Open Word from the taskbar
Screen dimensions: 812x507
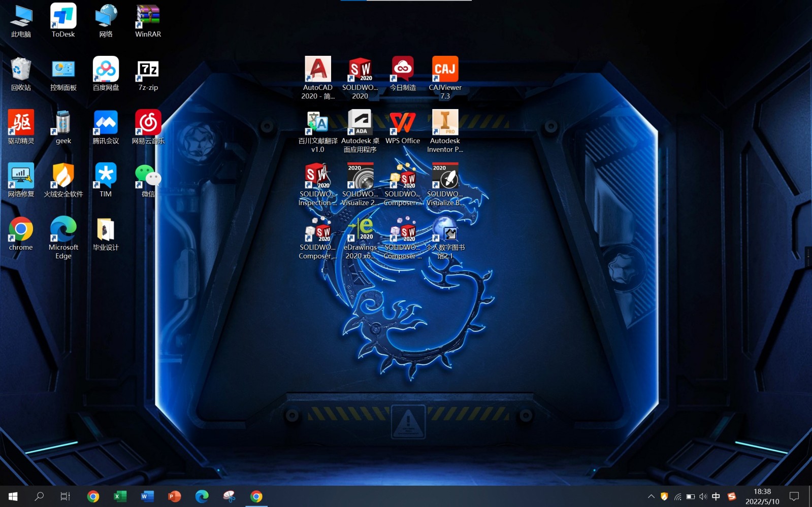pyautogui.click(x=147, y=496)
